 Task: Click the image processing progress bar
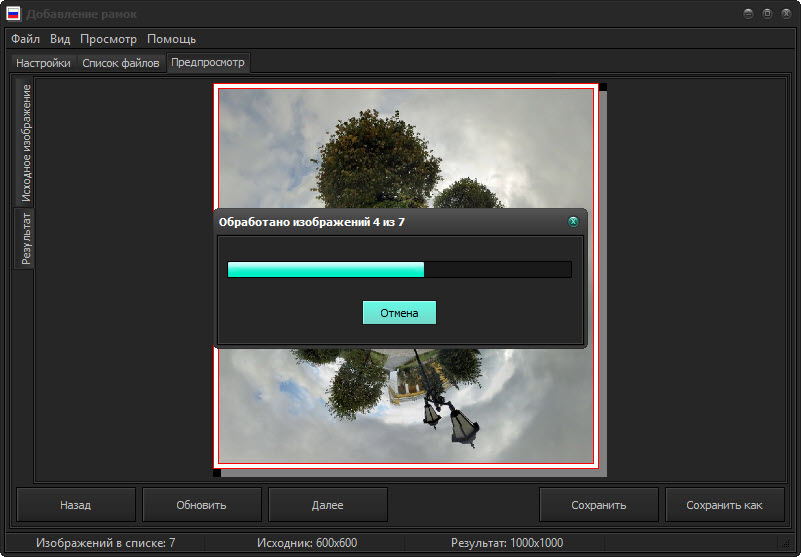click(x=399, y=269)
